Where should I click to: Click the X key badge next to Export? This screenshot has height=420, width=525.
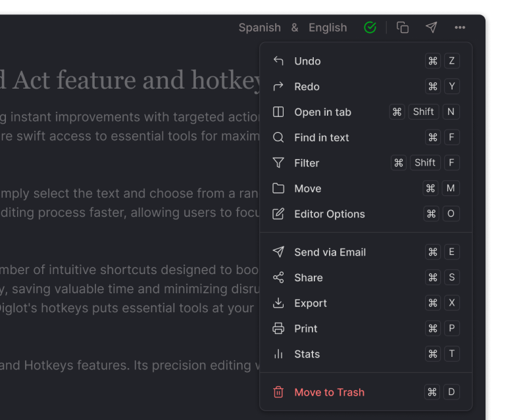click(452, 302)
